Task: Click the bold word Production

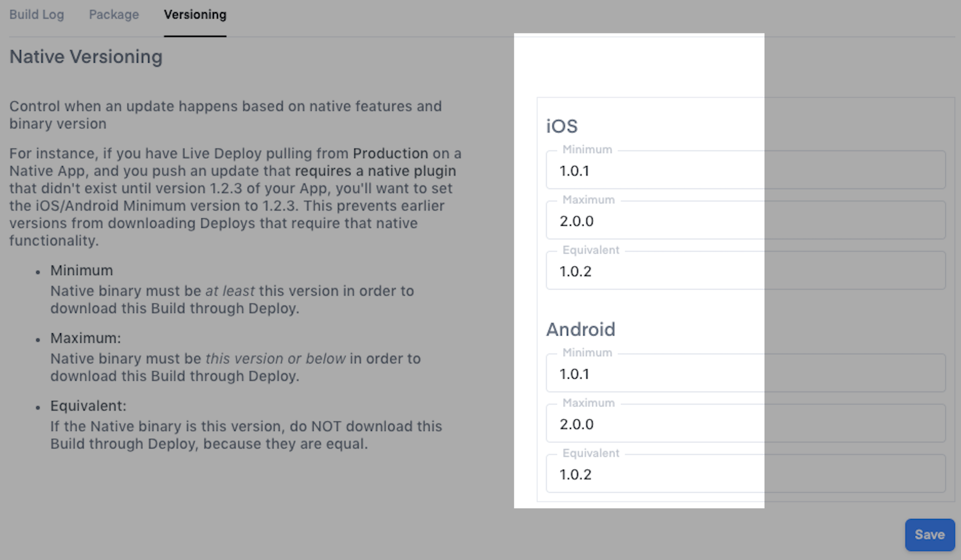Action: point(390,153)
